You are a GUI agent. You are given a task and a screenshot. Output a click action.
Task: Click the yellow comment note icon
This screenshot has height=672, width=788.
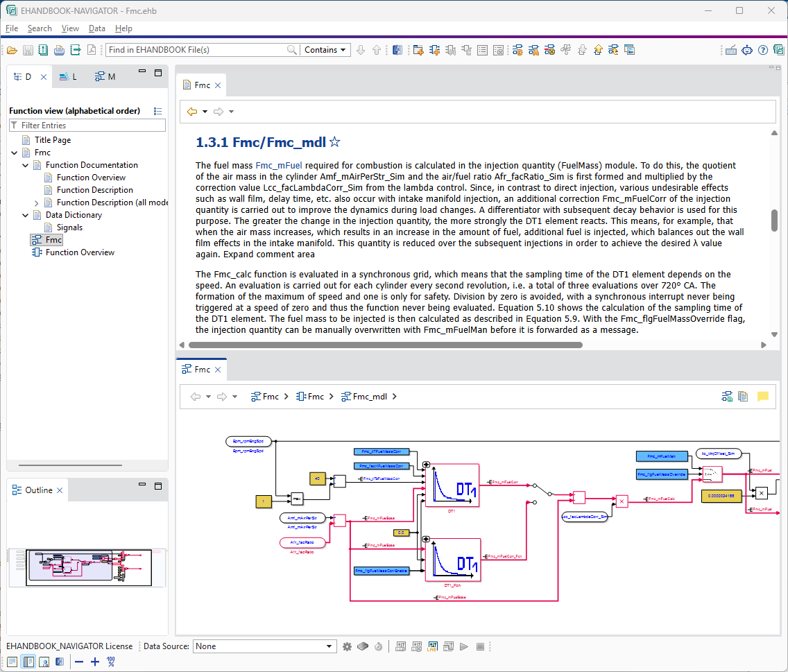coord(763,397)
